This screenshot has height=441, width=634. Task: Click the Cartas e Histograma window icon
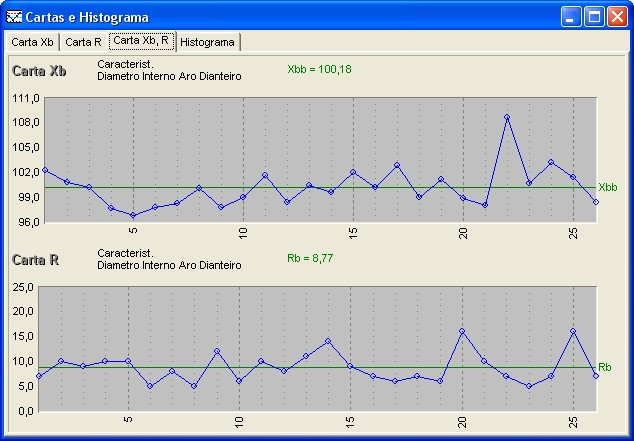pyautogui.click(x=14, y=17)
